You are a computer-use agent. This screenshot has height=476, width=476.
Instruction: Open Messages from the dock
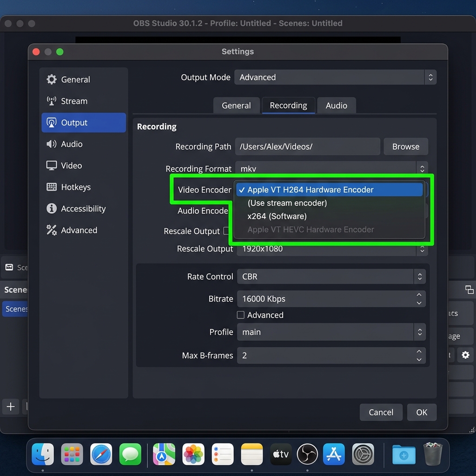[130, 454]
